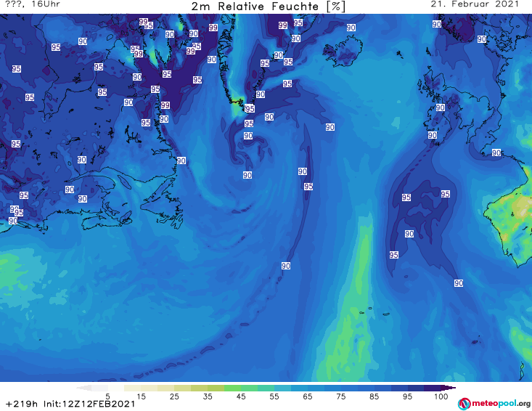This screenshot has height=411, width=532.
Task: Click the legend value "15"
Action: (x=141, y=396)
